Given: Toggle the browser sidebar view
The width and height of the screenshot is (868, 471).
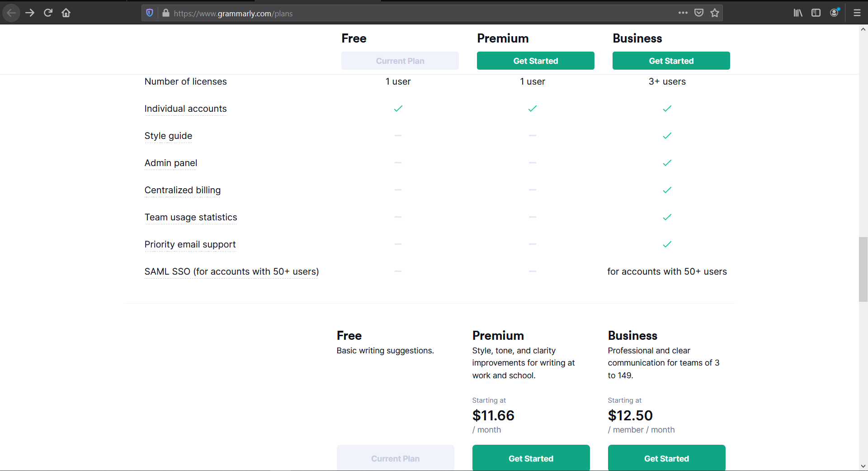Looking at the screenshot, I should (816, 13).
